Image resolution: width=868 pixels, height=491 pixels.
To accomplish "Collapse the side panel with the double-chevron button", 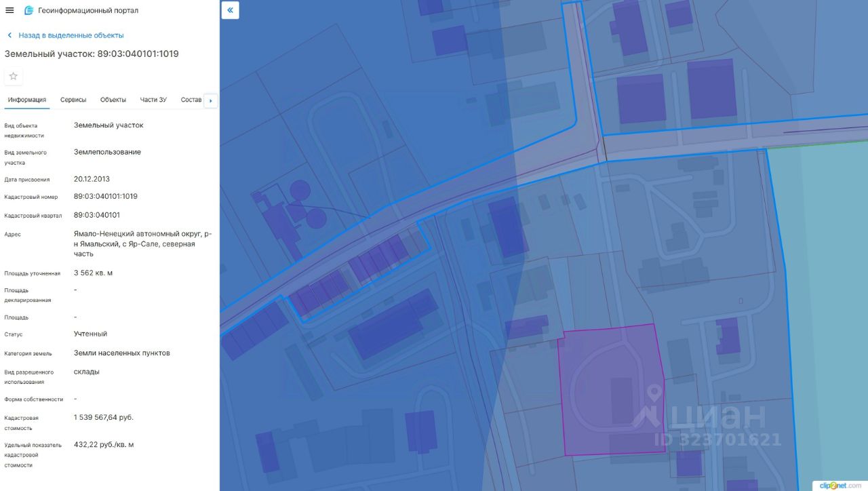I will (x=230, y=10).
